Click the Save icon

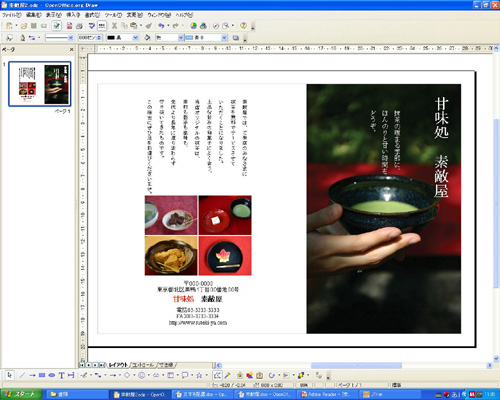point(34,26)
